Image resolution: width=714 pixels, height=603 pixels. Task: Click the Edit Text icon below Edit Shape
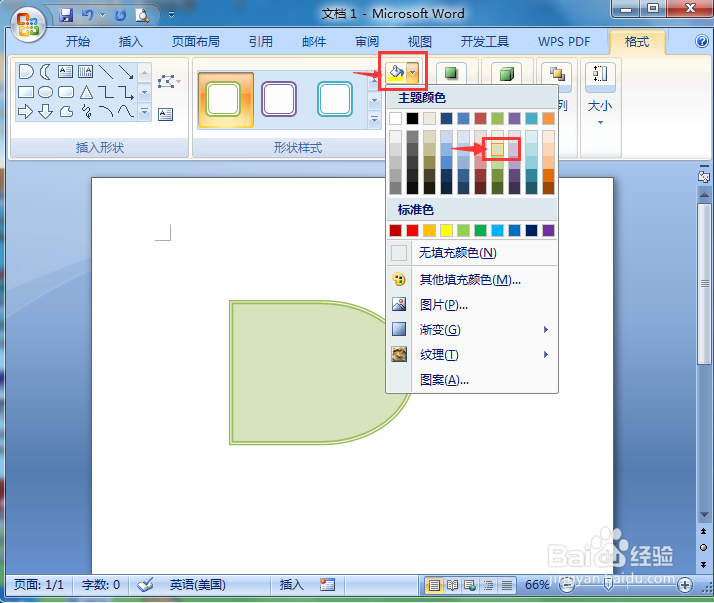(x=165, y=114)
